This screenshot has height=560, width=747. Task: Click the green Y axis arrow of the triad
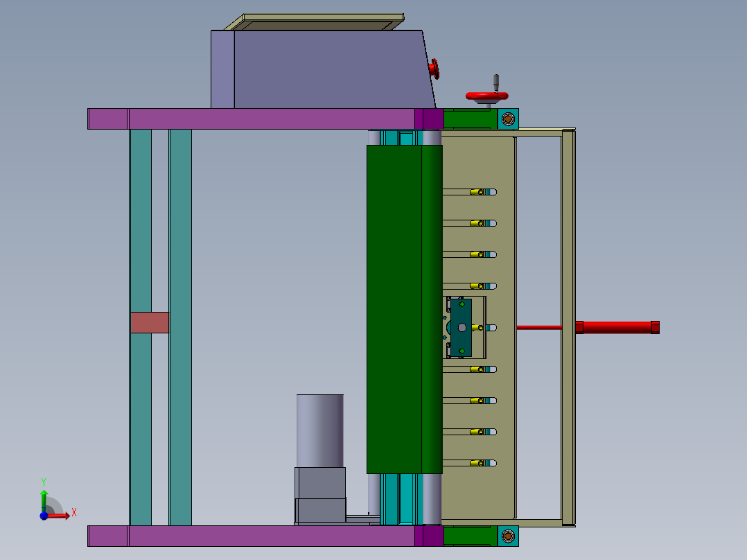coord(44,500)
